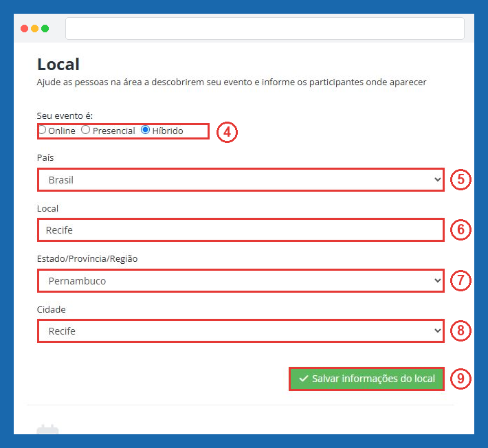Click Salvar informações do local button
Viewport: 488px width, 448px height.
366,379
